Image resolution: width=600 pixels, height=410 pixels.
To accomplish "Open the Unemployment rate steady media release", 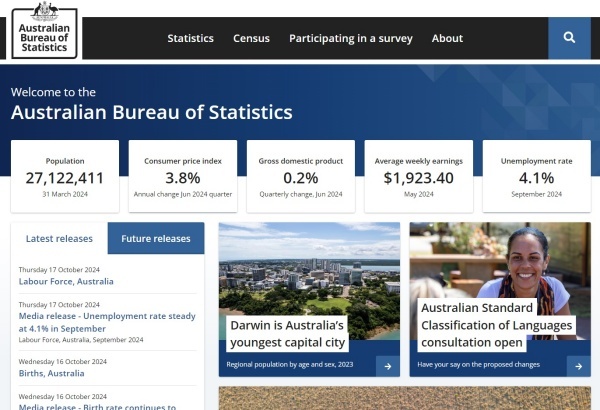I will pyautogui.click(x=107, y=322).
